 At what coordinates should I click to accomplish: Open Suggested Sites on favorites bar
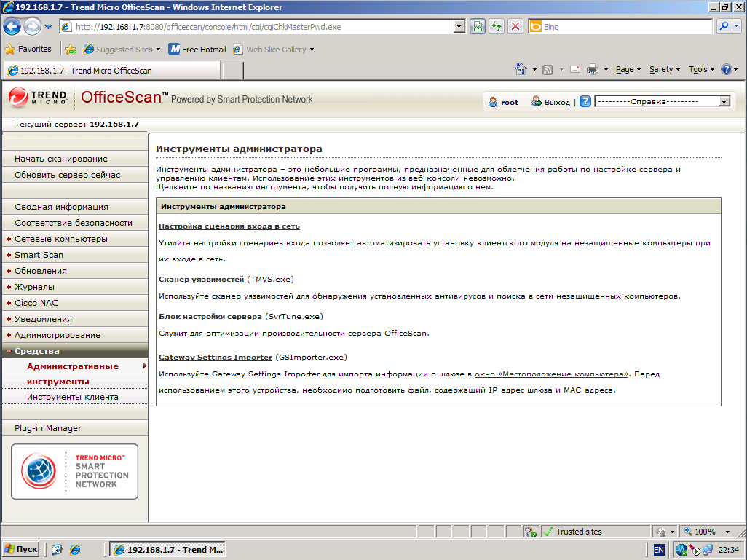point(122,49)
